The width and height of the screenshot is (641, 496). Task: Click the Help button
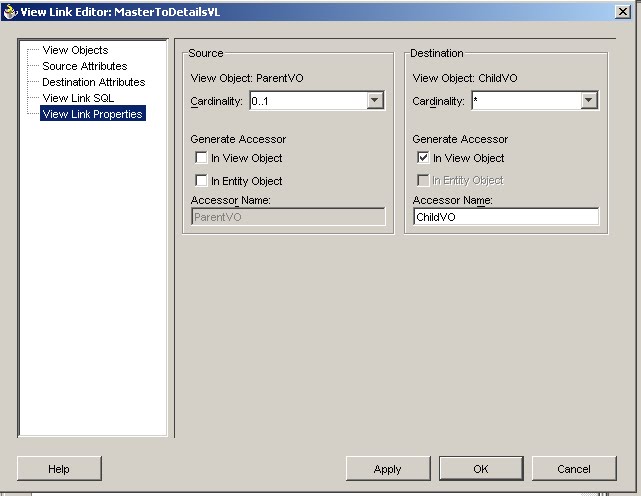[x=59, y=469]
